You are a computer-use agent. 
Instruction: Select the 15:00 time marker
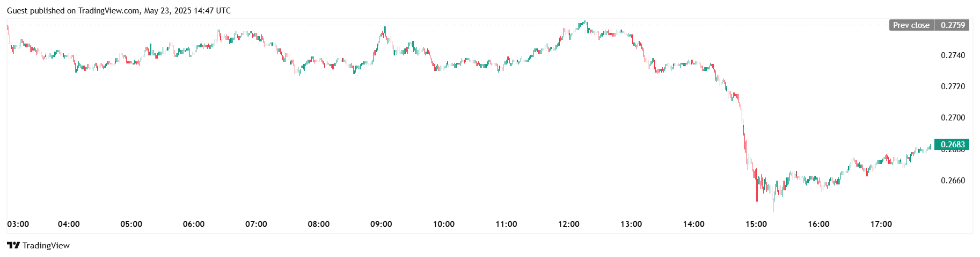click(x=756, y=224)
